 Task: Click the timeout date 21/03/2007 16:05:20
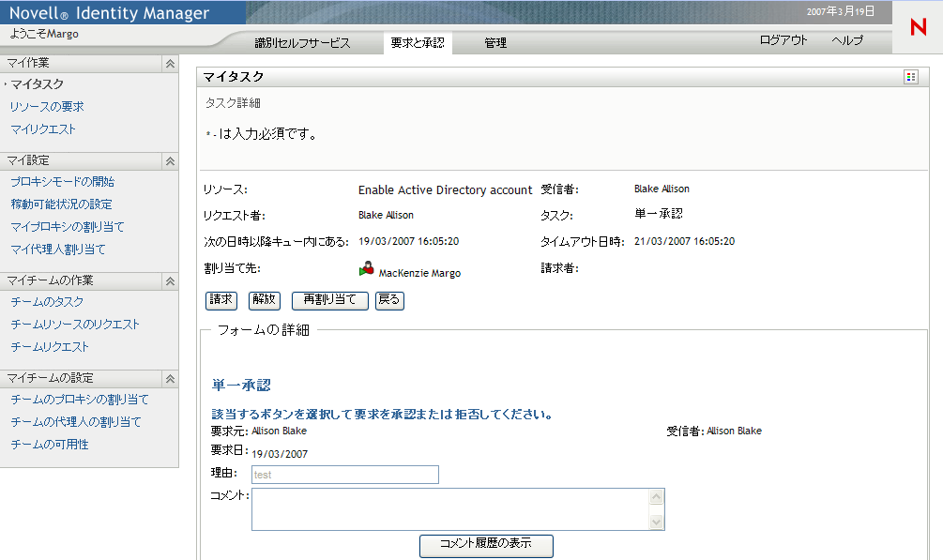[684, 241]
